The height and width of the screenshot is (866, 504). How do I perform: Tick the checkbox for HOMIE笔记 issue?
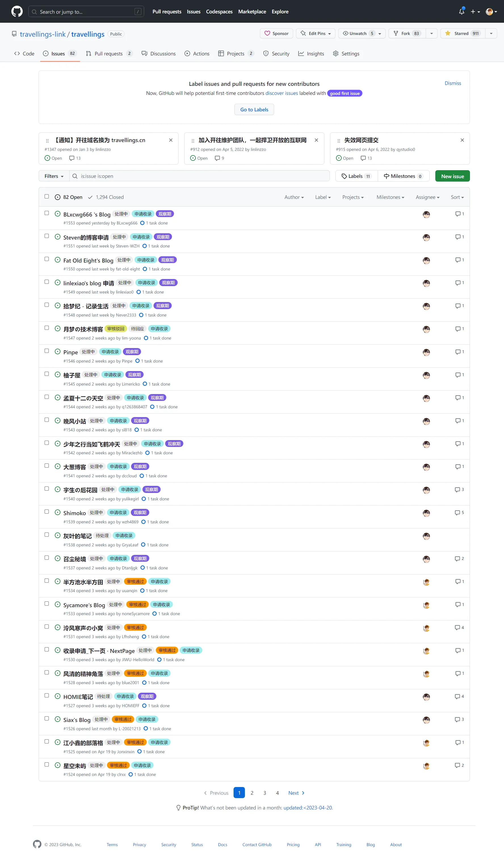click(x=47, y=696)
